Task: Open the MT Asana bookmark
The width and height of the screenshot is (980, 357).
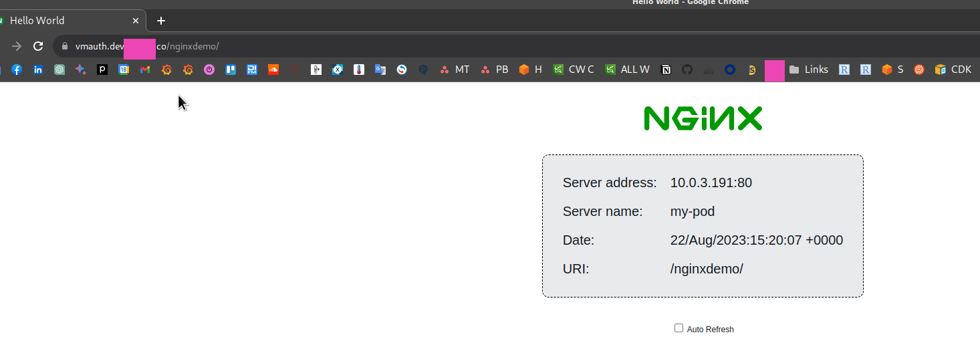Action: 455,70
